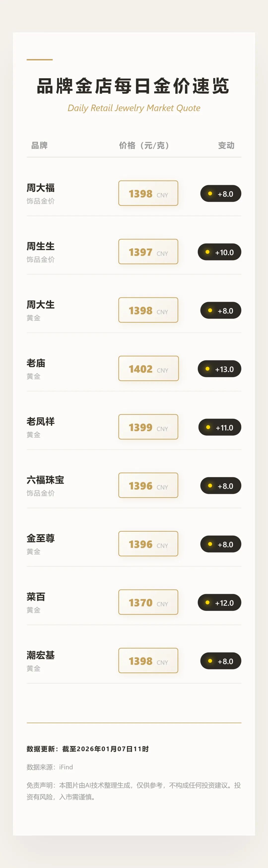The image size is (268, 868).
Task: Select the 品牌 column header
Action: coord(39,145)
